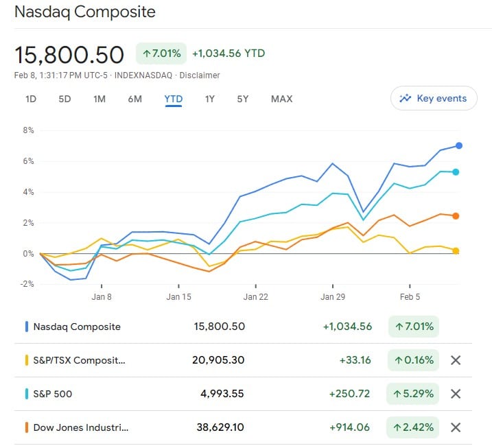Choose the 1M time range tab
492x448 pixels.
point(99,99)
